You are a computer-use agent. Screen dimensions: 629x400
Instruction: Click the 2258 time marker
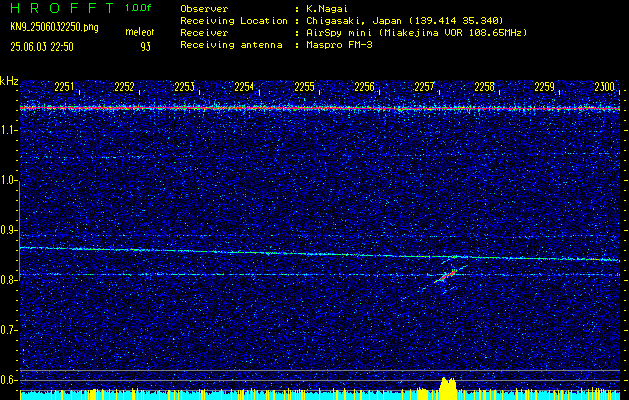485,87
